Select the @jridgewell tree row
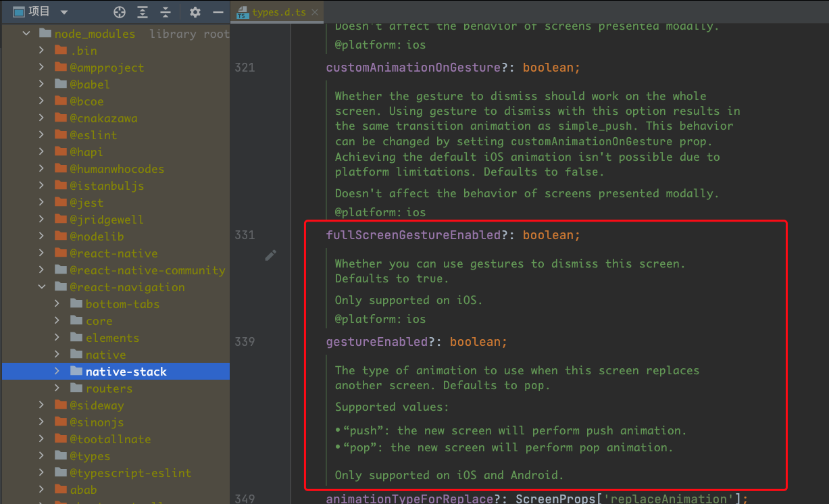The width and height of the screenshot is (829, 504). click(115, 220)
